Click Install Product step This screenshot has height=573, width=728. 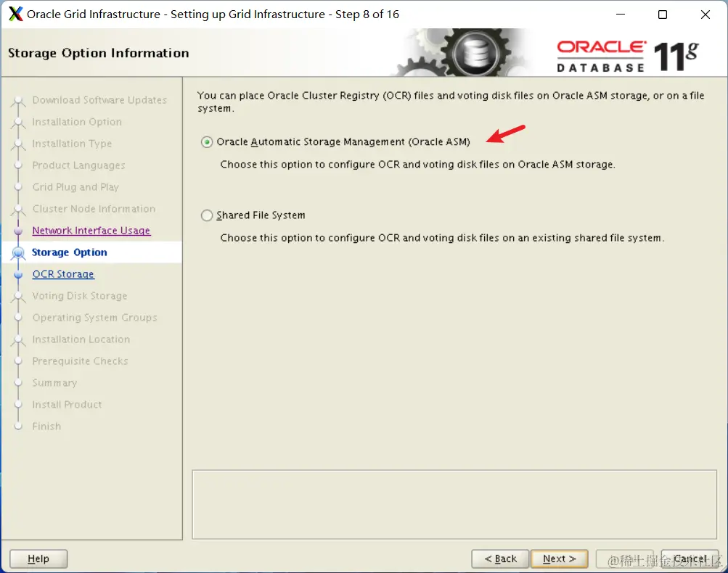click(x=67, y=405)
